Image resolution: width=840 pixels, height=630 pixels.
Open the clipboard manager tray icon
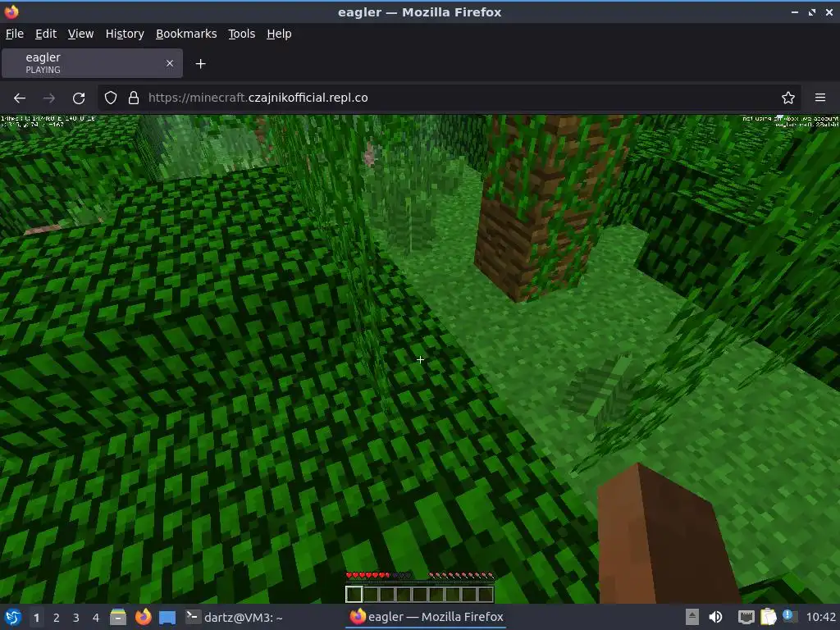[768, 617]
